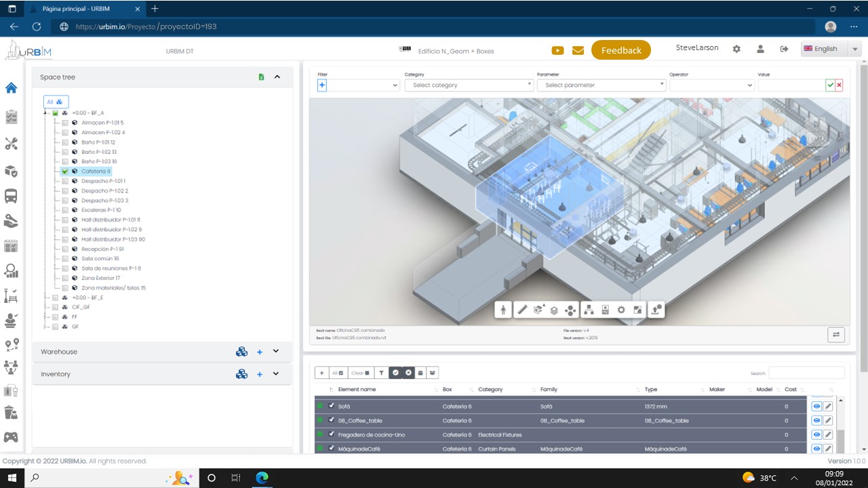
Task: Select the section box tool in viewer
Action: pos(539,310)
